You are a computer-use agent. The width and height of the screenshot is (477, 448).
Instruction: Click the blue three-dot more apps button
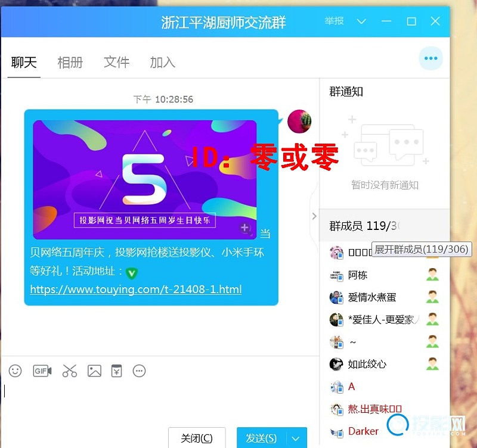click(x=430, y=58)
